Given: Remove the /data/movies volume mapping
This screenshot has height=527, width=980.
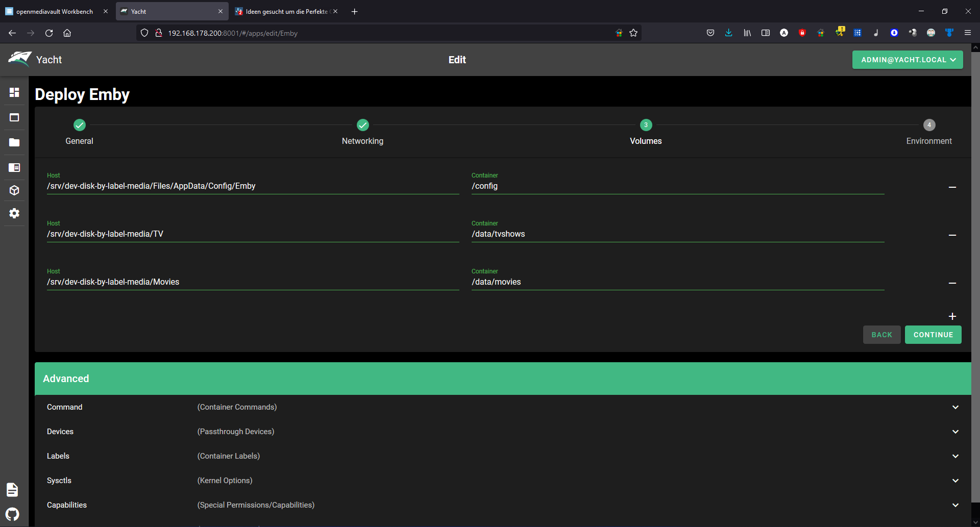Looking at the screenshot, I should tap(952, 283).
